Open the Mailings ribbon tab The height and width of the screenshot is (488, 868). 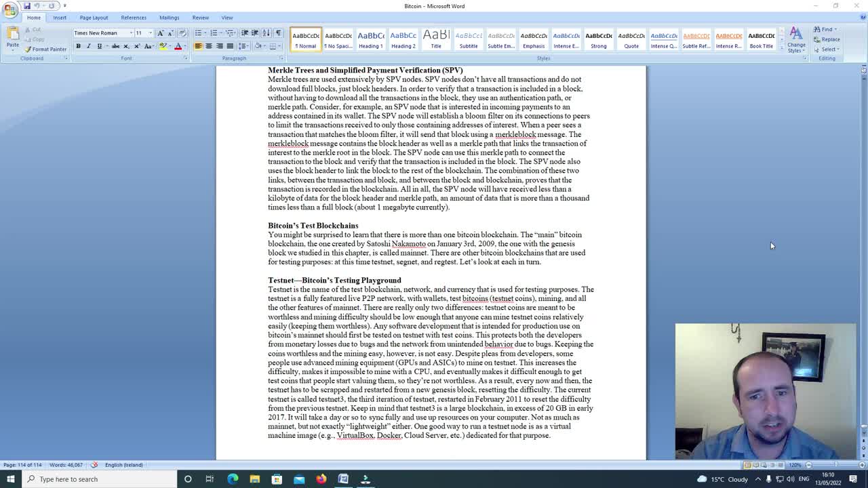pyautogui.click(x=169, y=18)
